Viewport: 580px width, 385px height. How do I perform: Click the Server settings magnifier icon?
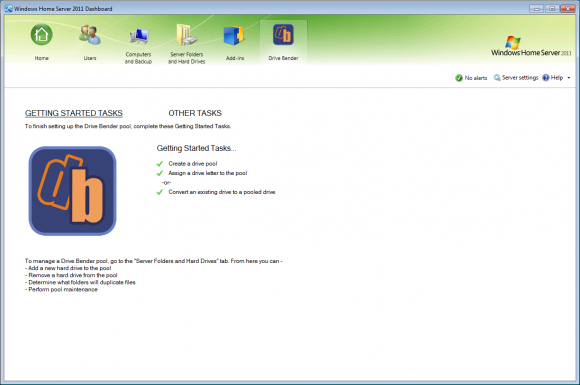497,77
